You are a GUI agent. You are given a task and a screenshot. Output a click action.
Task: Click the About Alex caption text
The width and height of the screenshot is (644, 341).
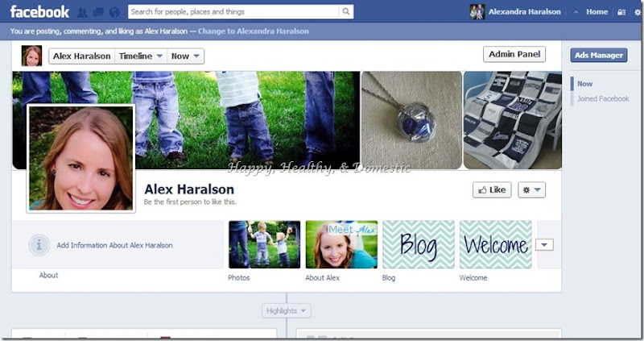click(323, 277)
